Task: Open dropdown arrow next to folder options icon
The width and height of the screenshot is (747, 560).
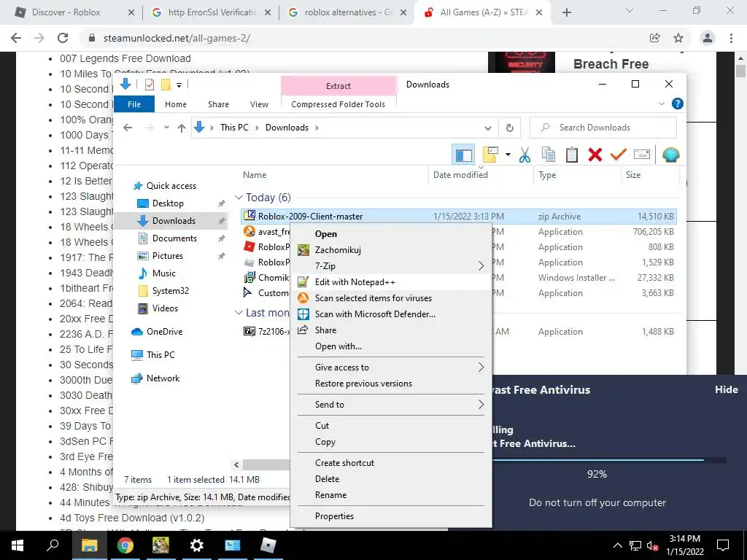Action: click(x=508, y=155)
